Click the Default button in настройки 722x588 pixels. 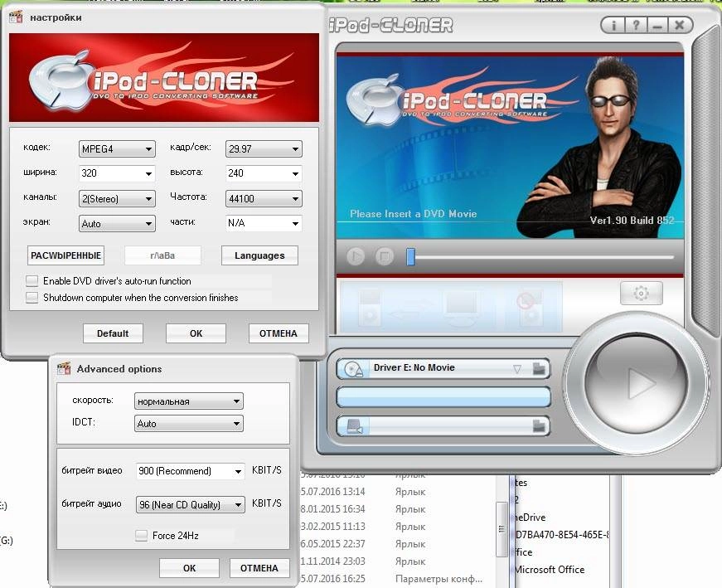(113, 333)
